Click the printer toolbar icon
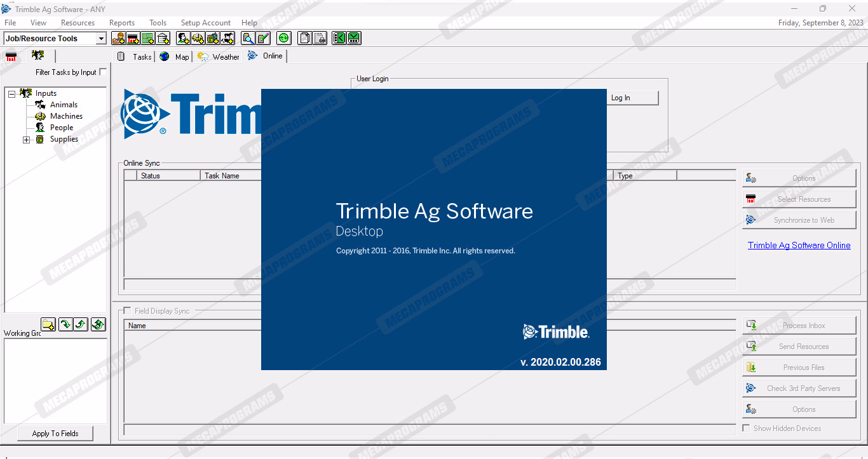This screenshot has height=459, width=868. (x=320, y=38)
